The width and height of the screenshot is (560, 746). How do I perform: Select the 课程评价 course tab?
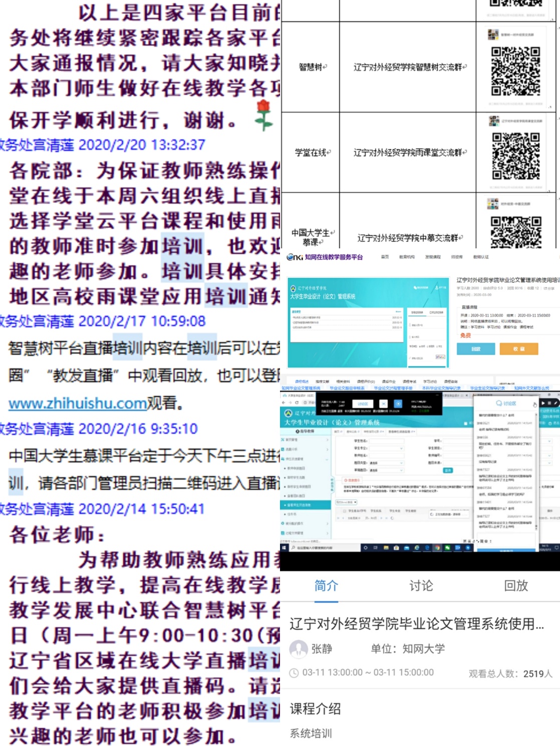pyautogui.click(x=366, y=382)
